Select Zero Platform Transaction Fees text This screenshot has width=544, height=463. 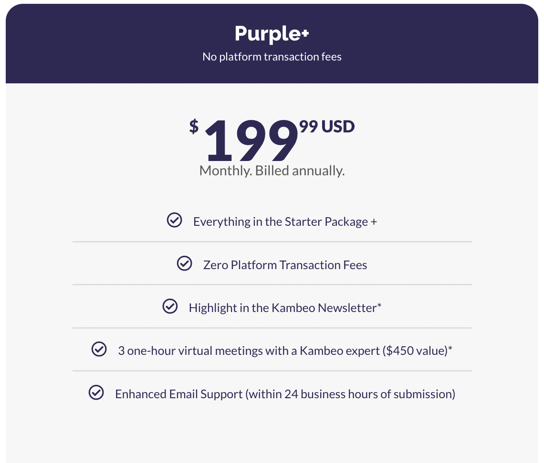[x=285, y=265]
